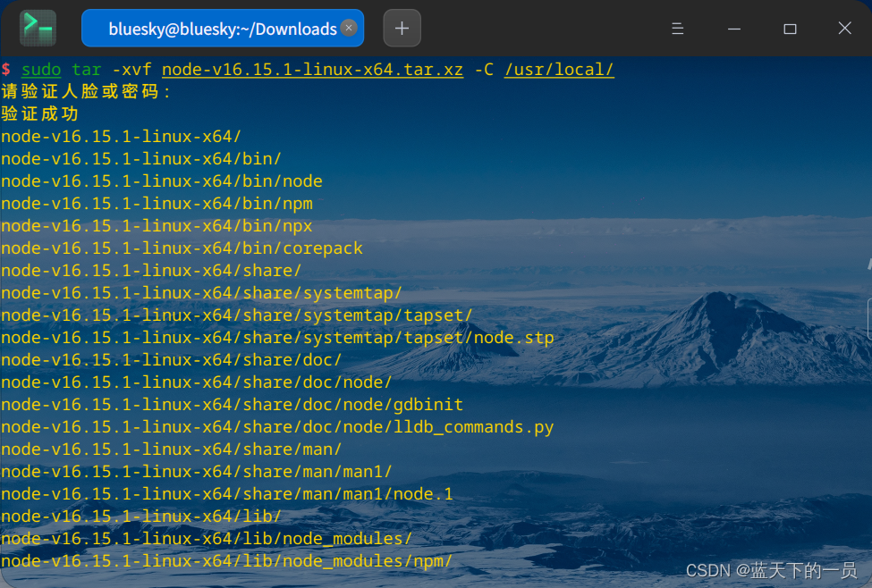This screenshot has width=872, height=588.
Task: Open the /usr/local/ directory link
Action: coord(559,69)
